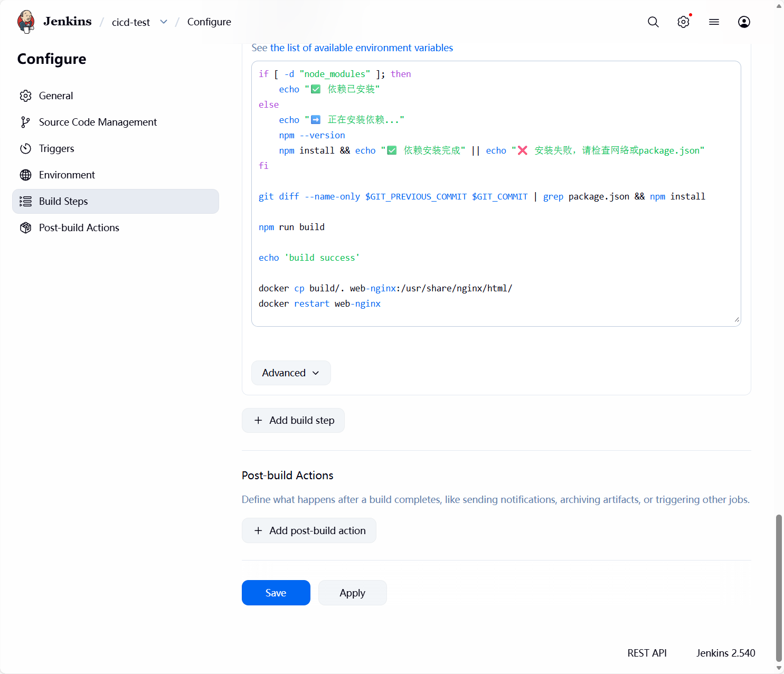Save the job configuration
784x674 pixels.
[x=276, y=593]
